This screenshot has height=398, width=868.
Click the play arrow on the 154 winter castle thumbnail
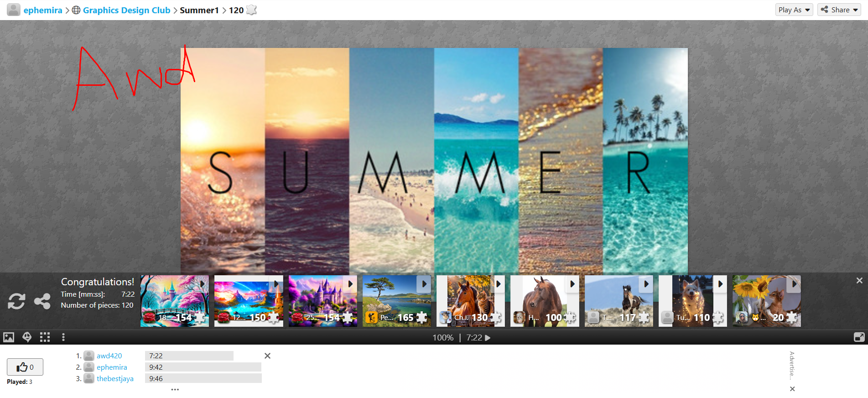pyautogui.click(x=202, y=284)
